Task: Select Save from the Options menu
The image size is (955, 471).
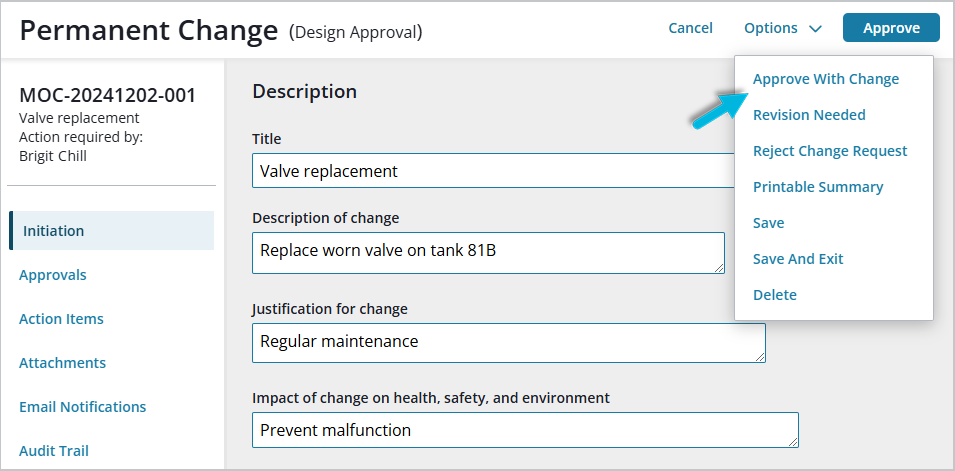Action: point(768,223)
